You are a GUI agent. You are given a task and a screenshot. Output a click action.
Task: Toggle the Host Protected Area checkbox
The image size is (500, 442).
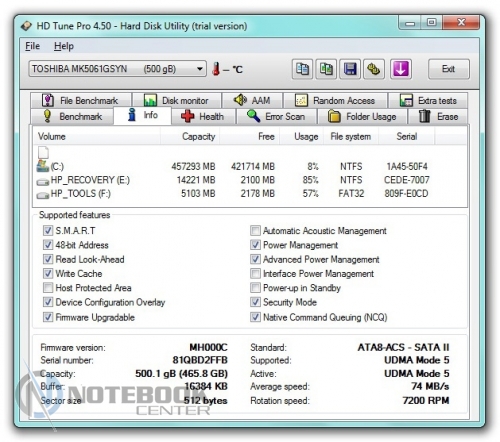point(48,287)
